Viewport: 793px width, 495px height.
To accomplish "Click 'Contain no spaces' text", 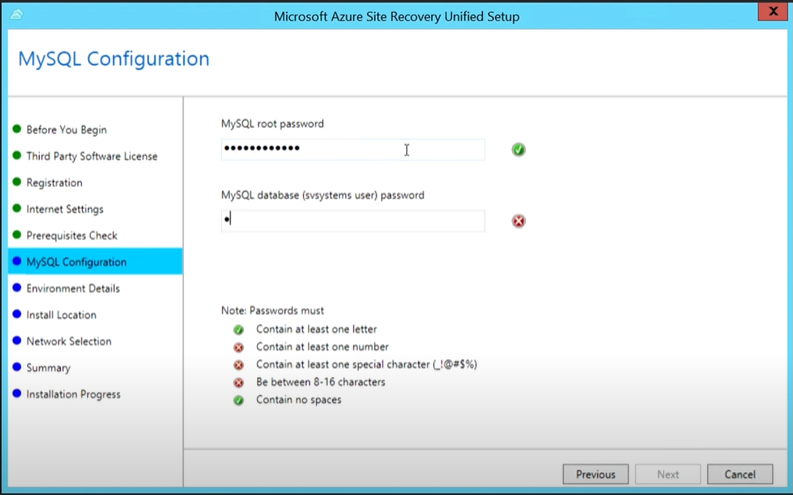I will pyautogui.click(x=298, y=400).
